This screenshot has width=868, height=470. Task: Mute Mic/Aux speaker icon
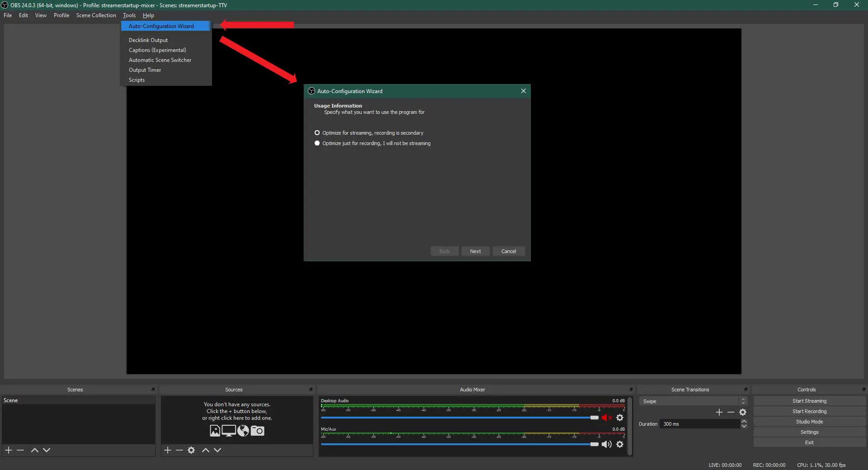click(606, 444)
